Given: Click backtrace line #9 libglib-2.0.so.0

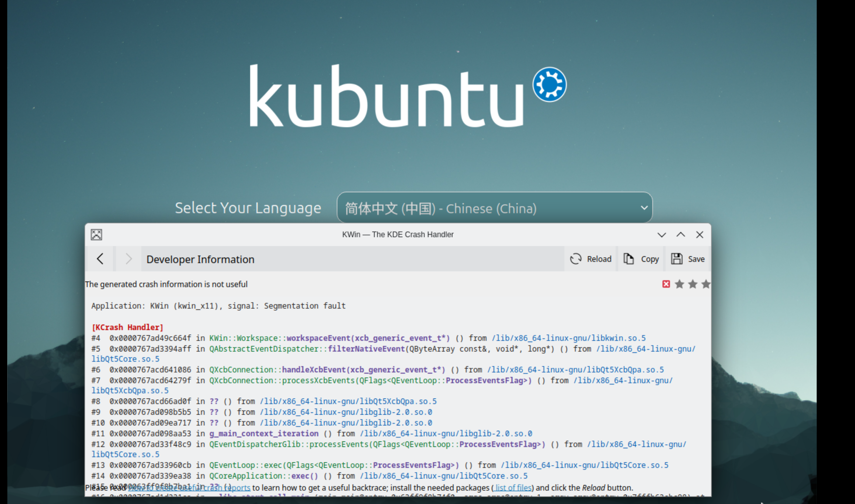Looking at the screenshot, I should (x=262, y=412).
